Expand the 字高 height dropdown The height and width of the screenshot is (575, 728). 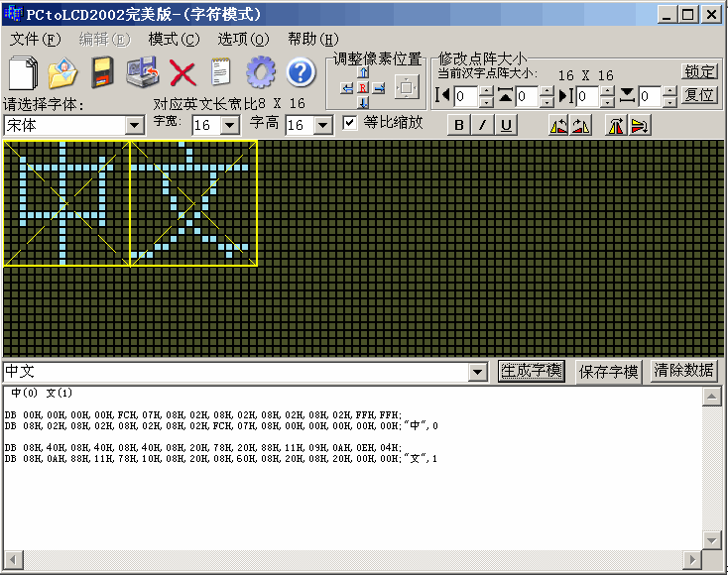click(323, 125)
